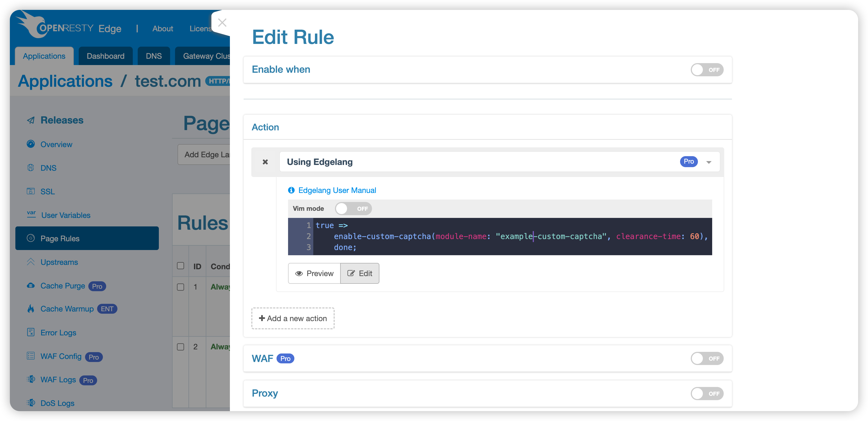
Task: Click the Releases paper plane icon
Action: pyautogui.click(x=31, y=120)
